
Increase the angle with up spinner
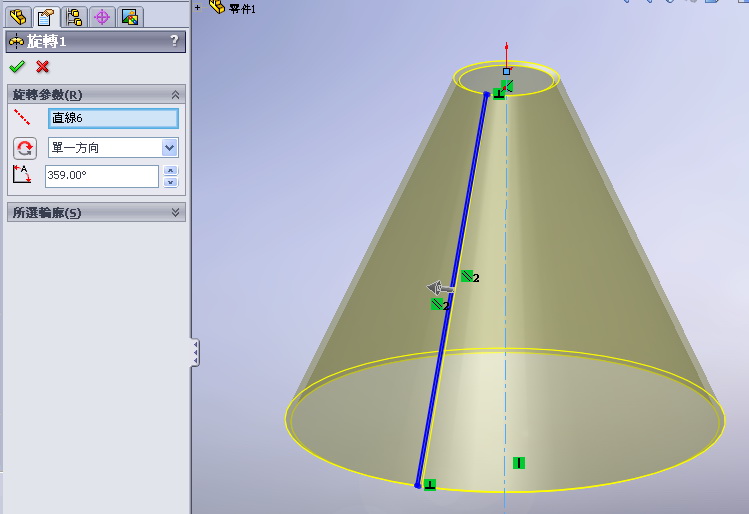click(171, 171)
